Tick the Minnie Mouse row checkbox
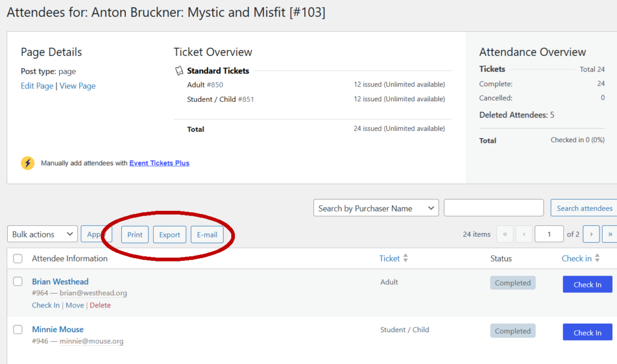Viewport: 617px width, 364px height. (18, 329)
